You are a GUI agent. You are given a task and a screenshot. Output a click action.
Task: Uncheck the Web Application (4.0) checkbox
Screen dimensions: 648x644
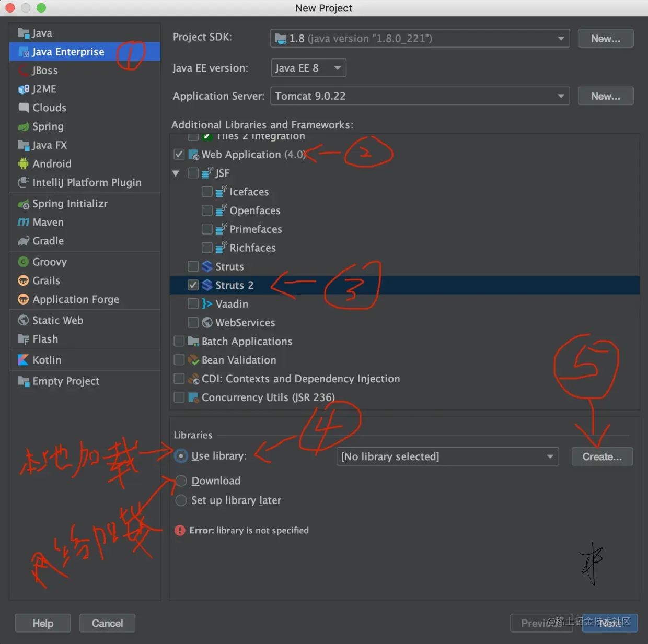(179, 155)
